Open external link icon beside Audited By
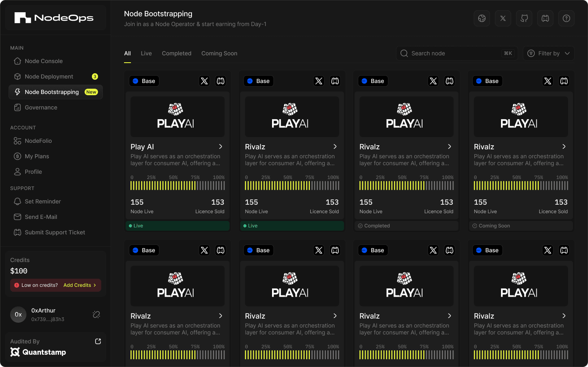588x367 pixels. pyautogui.click(x=98, y=341)
